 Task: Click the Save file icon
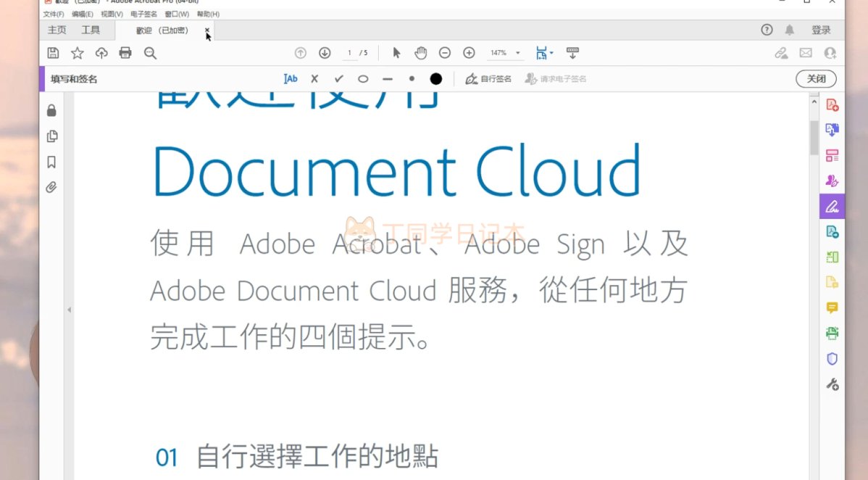[x=53, y=53]
